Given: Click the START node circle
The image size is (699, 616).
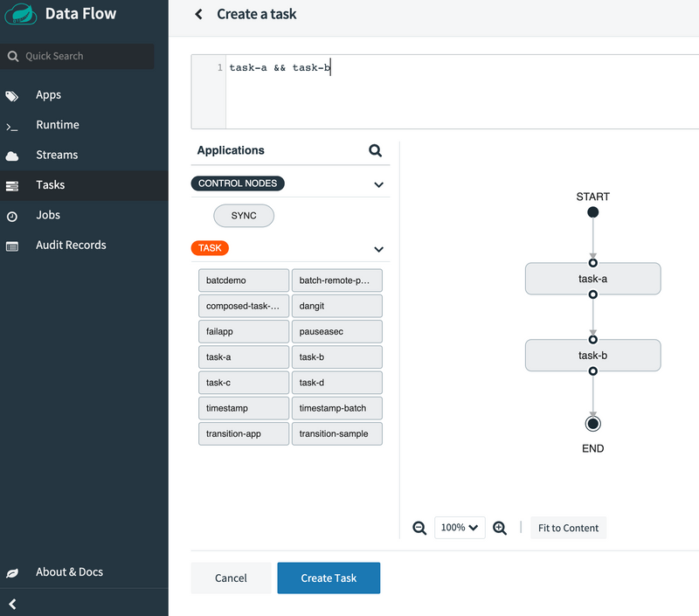Looking at the screenshot, I should pyautogui.click(x=592, y=212).
